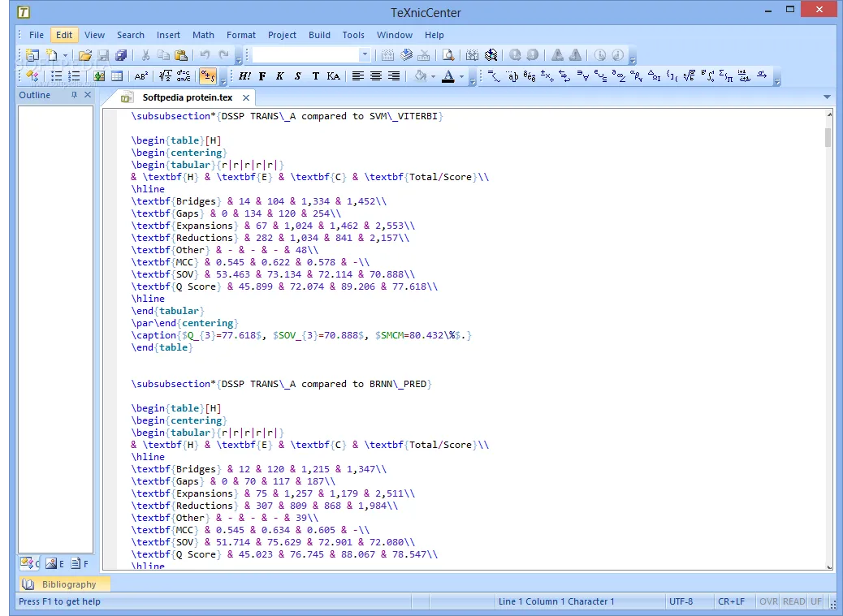Click the Find in document magnifier icon
The width and height of the screenshot is (843, 616).
pyautogui.click(x=447, y=55)
